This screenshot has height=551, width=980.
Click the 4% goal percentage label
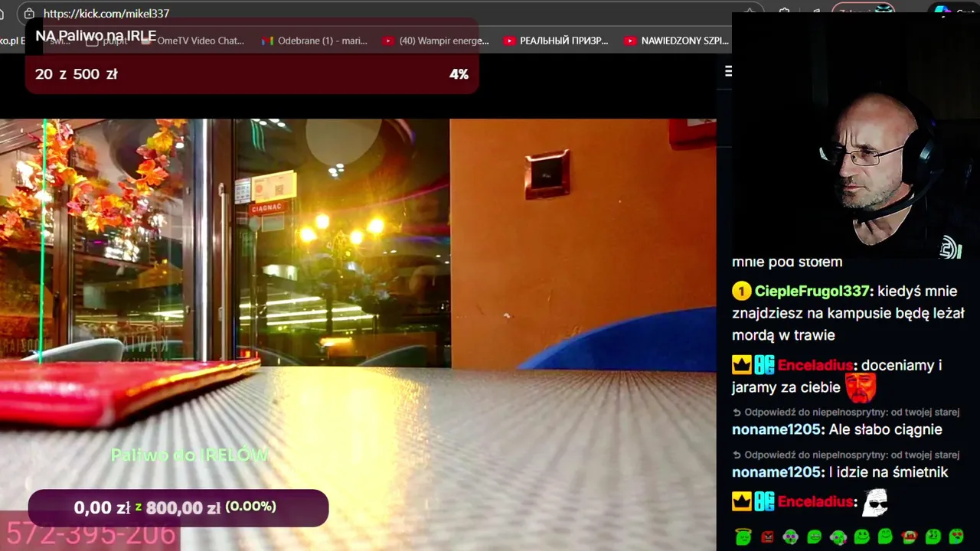point(459,74)
